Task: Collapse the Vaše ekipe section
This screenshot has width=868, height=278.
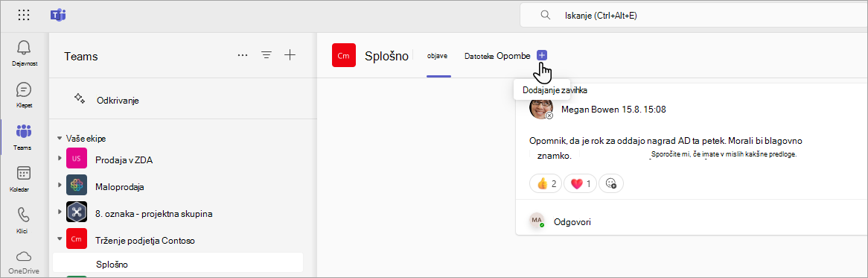Action: [x=60, y=138]
